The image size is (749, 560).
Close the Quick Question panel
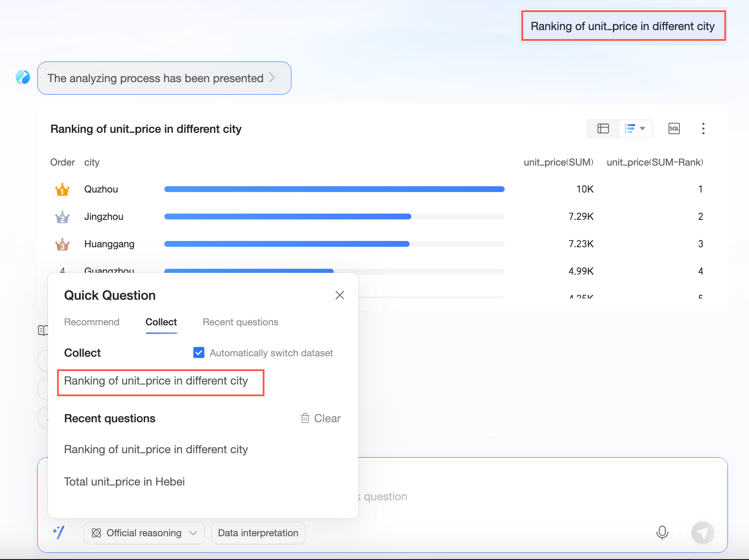click(x=340, y=295)
